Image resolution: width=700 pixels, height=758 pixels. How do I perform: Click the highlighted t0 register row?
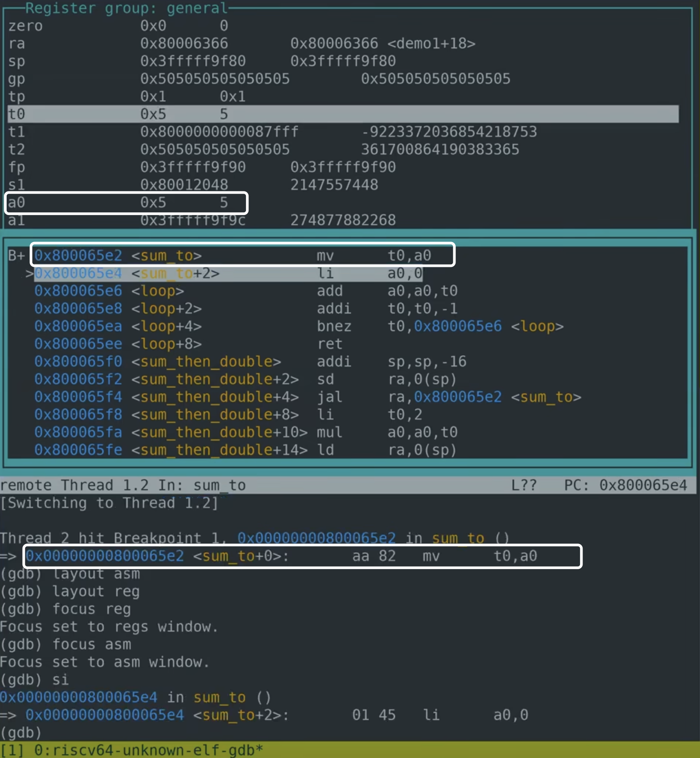pyautogui.click(x=343, y=114)
